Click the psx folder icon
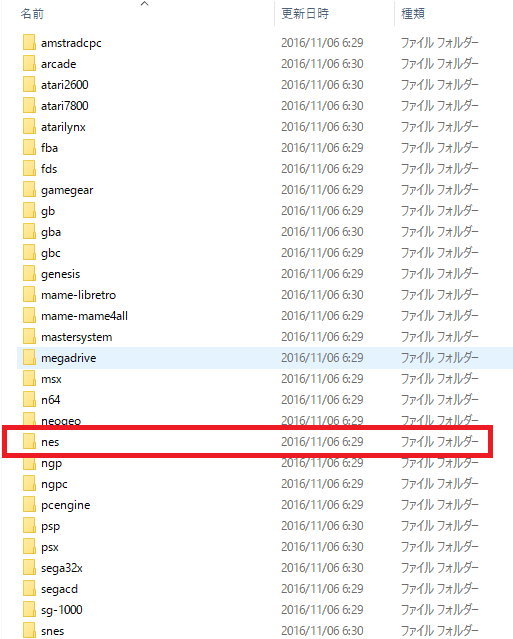 click(29, 547)
